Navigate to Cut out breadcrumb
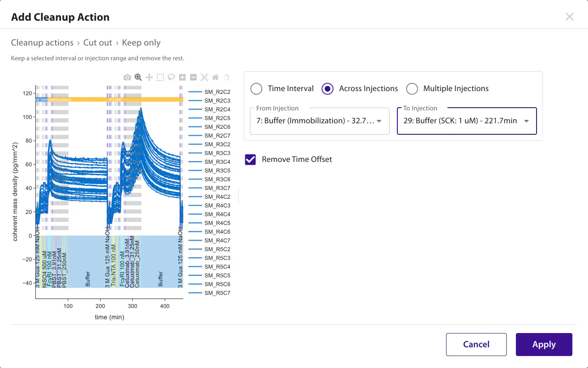The image size is (588, 368). [98, 43]
